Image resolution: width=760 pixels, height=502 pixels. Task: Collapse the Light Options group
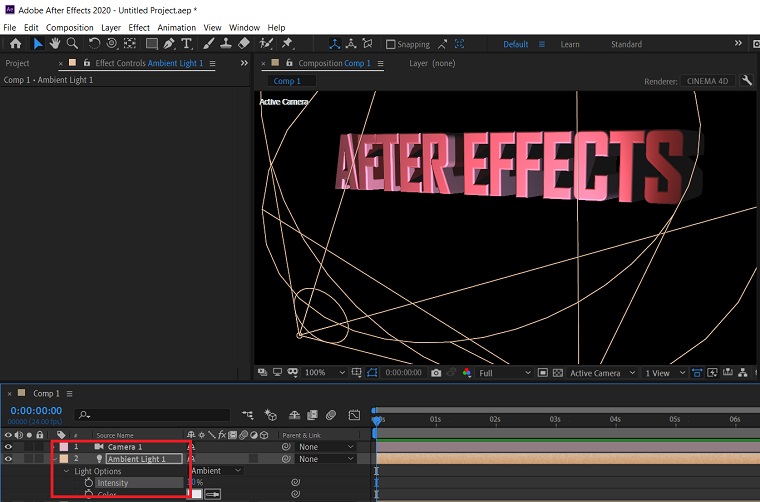click(67, 471)
